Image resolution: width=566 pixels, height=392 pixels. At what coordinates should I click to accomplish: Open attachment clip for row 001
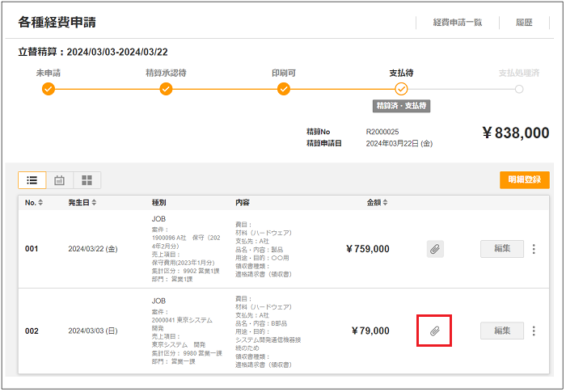pyautogui.click(x=435, y=249)
